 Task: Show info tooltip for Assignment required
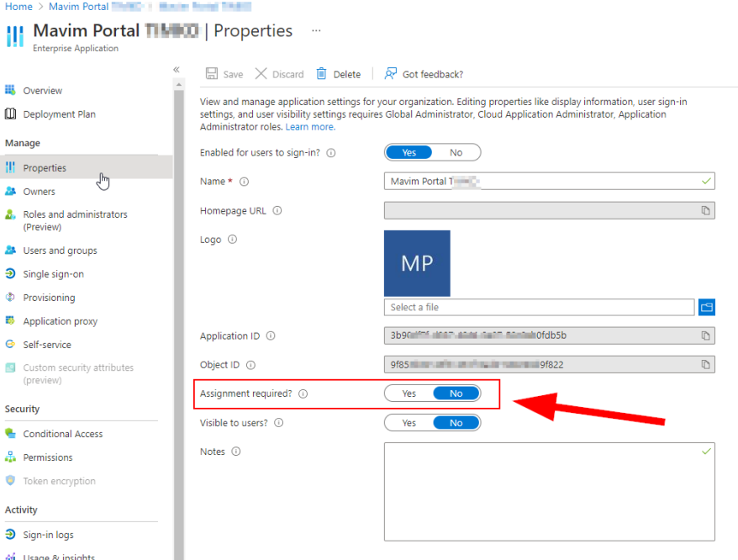tap(303, 394)
